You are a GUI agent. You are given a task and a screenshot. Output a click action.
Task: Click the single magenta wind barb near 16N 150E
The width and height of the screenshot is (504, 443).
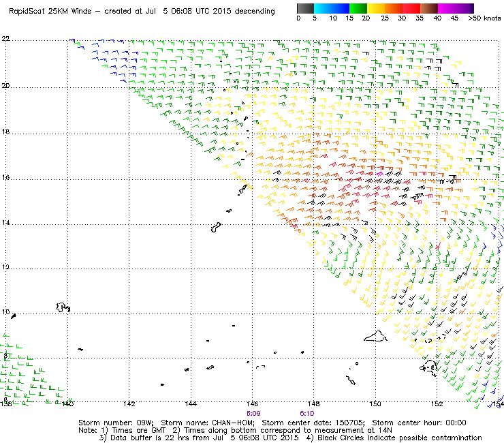pos(379,174)
